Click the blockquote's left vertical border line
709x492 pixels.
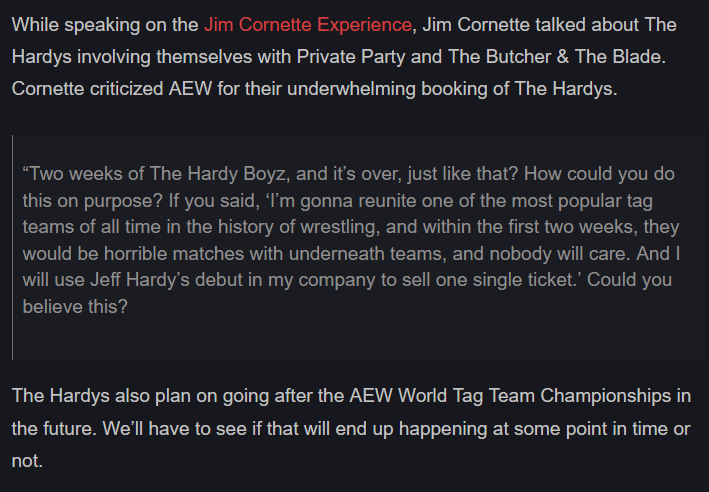12,247
